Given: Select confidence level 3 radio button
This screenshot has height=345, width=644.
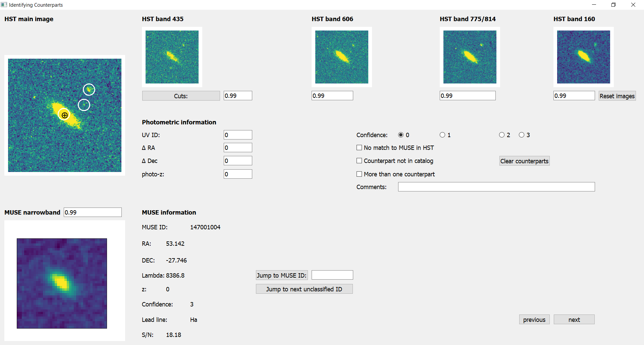Looking at the screenshot, I should pos(522,135).
